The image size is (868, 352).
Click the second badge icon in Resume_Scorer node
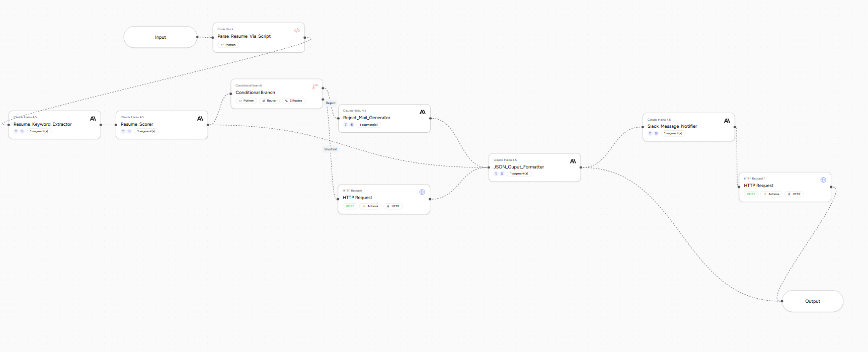(129, 131)
